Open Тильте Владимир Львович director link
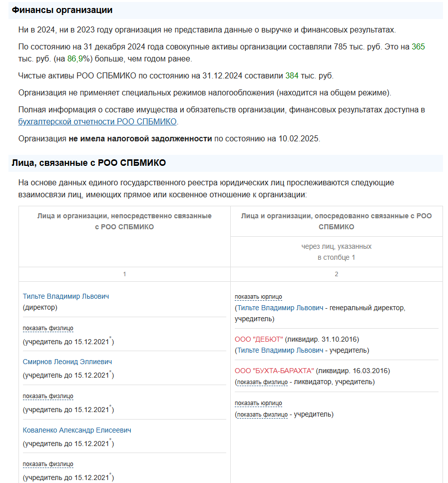 (65, 296)
